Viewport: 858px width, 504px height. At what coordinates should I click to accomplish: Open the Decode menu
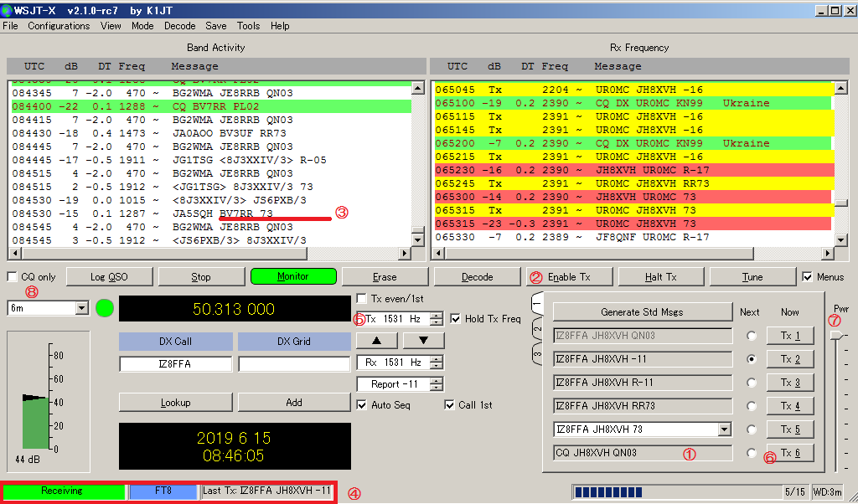pos(180,26)
